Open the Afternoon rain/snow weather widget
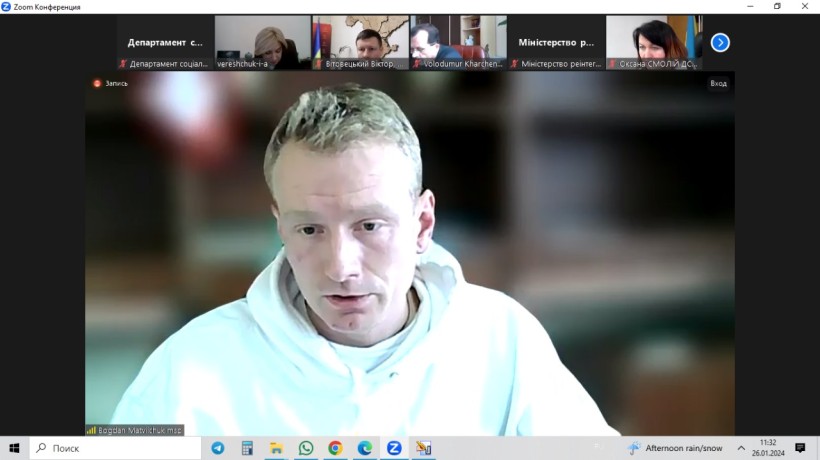Viewport: 820px width, 460px height. [675, 448]
